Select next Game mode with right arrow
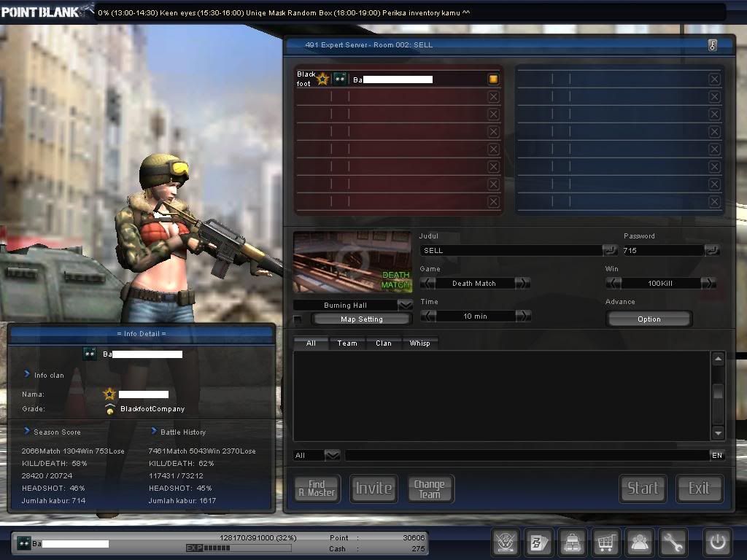Screen dimensions: 747x560 click(522, 284)
